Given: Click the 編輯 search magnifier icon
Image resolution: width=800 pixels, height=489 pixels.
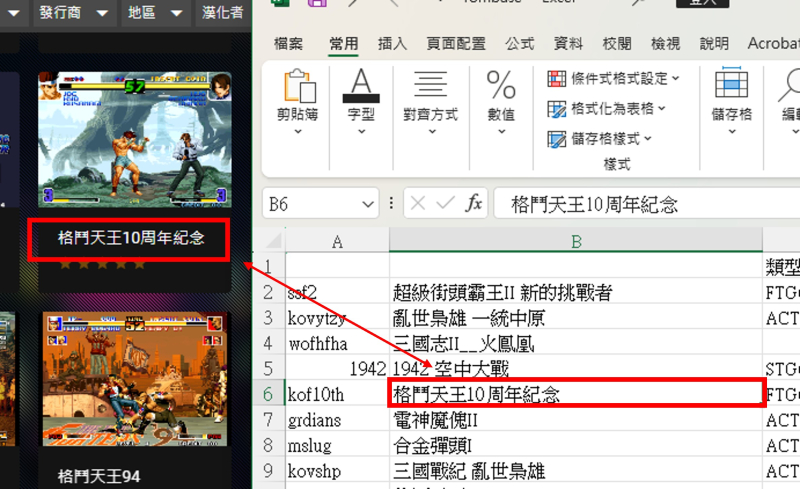Looking at the screenshot, I should coord(789,87).
